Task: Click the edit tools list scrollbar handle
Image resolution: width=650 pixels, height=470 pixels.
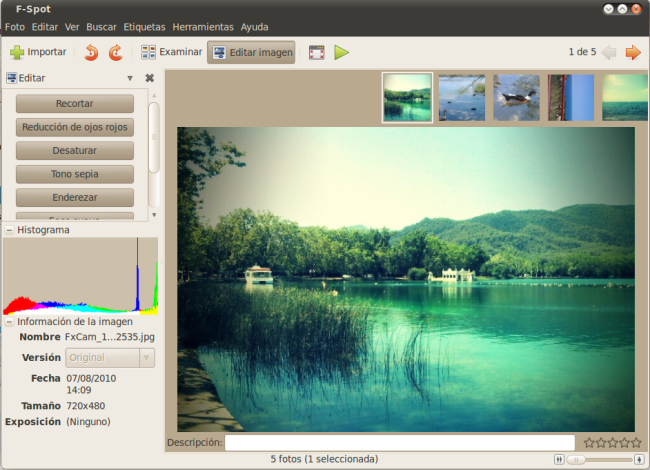Action: click(x=154, y=138)
